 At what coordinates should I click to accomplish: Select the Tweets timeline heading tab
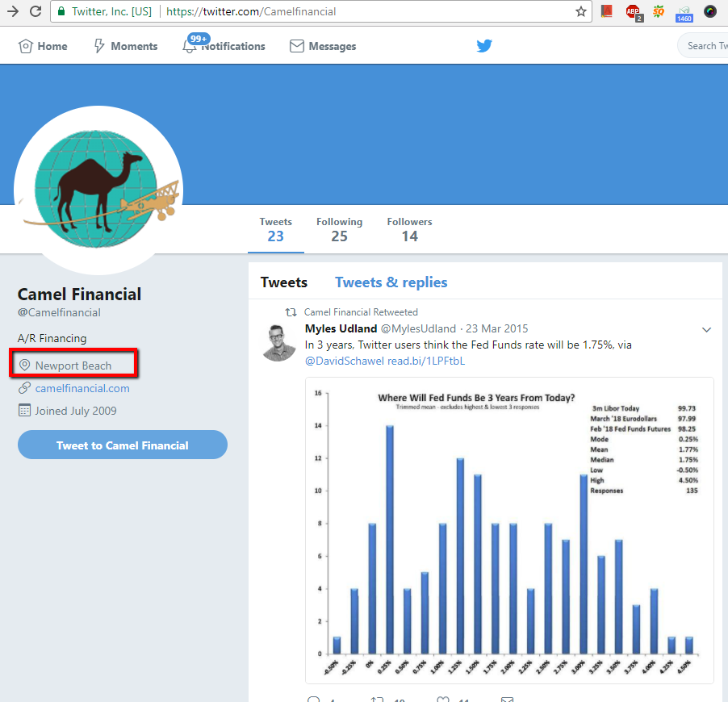(x=284, y=282)
